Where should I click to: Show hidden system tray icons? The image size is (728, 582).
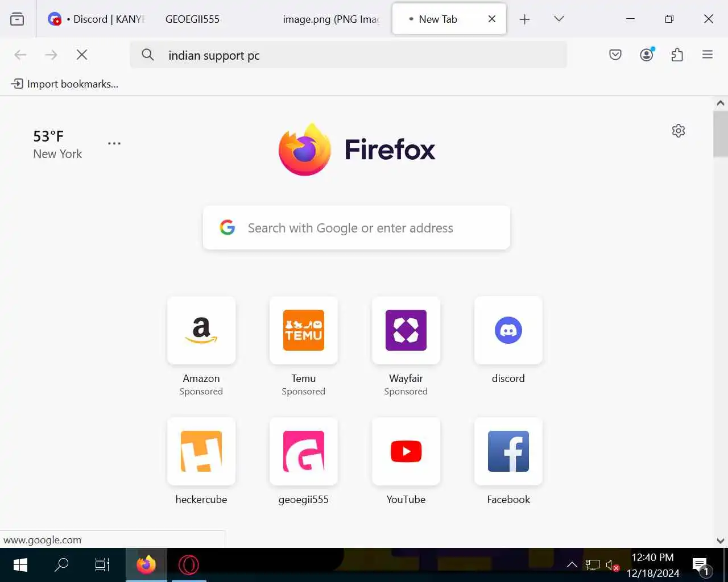[x=572, y=565]
